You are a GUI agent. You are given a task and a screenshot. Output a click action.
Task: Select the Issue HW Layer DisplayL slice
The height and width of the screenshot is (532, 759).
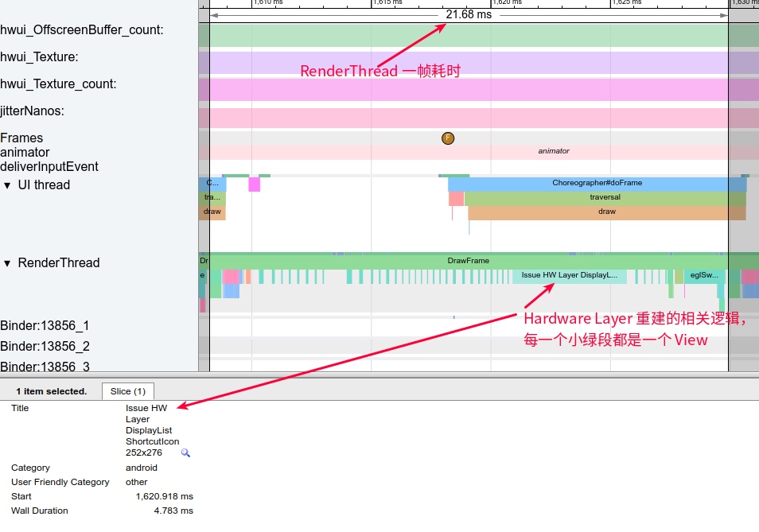[x=569, y=275]
